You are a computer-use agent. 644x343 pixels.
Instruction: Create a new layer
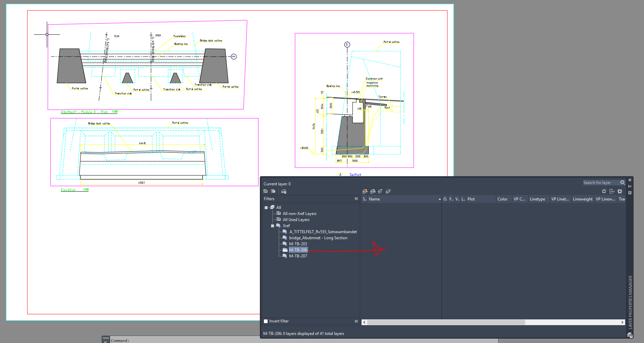[x=365, y=191]
